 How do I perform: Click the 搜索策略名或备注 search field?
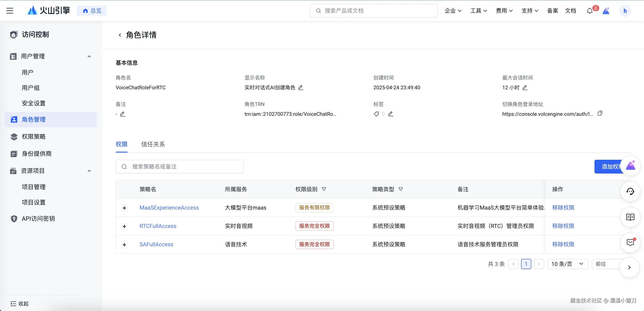(179, 167)
